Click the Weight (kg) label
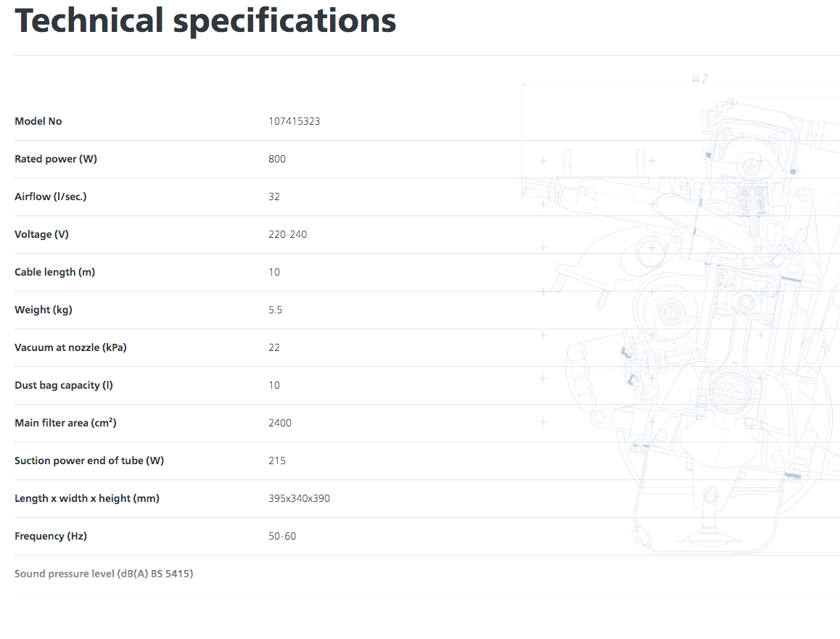The image size is (840, 639). 44,310
